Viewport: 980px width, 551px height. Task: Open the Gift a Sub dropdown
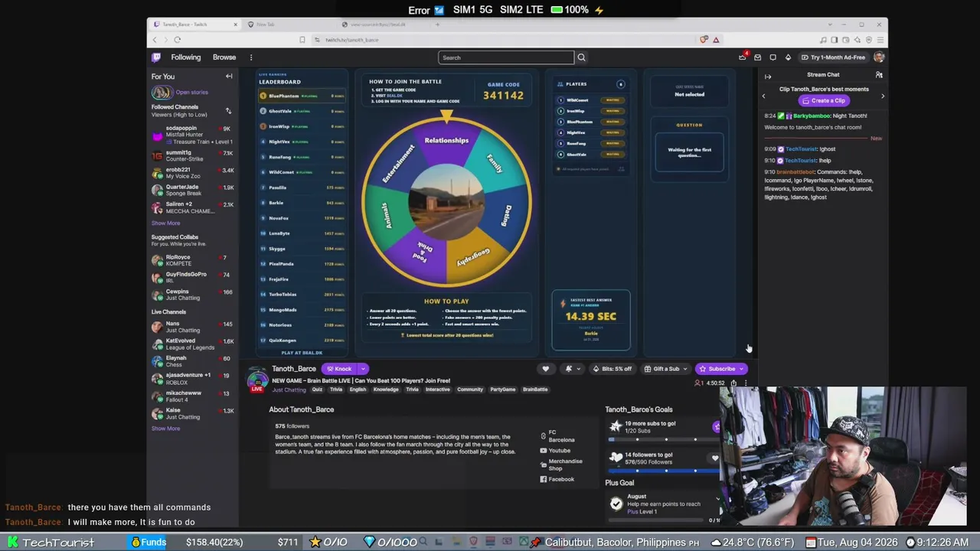click(666, 369)
